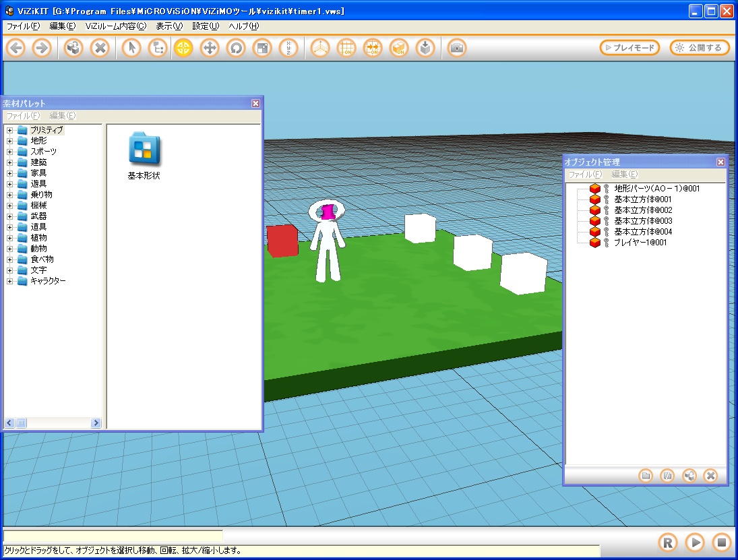Toggle the grid ON display button
Screen dimensions: 738x560
click(346, 48)
